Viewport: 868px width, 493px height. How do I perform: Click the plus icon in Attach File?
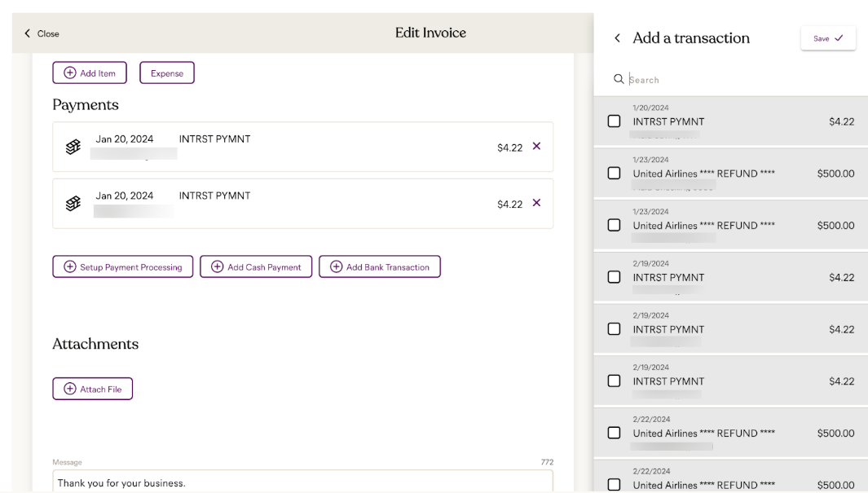[70, 389]
